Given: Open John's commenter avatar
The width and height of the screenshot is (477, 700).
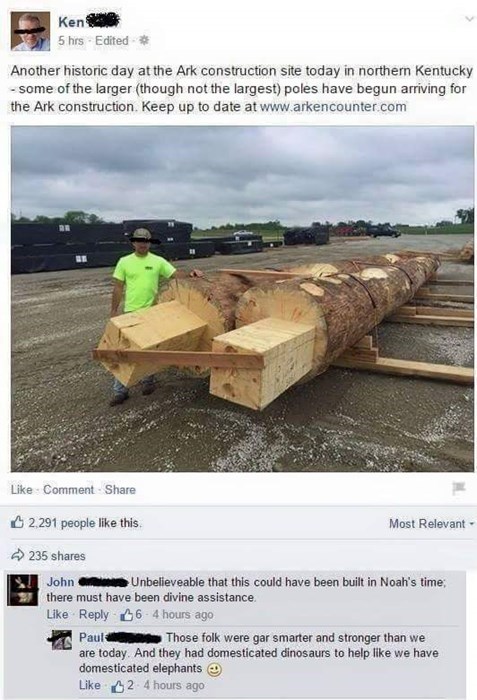Looking at the screenshot, I should click(22, 590).
